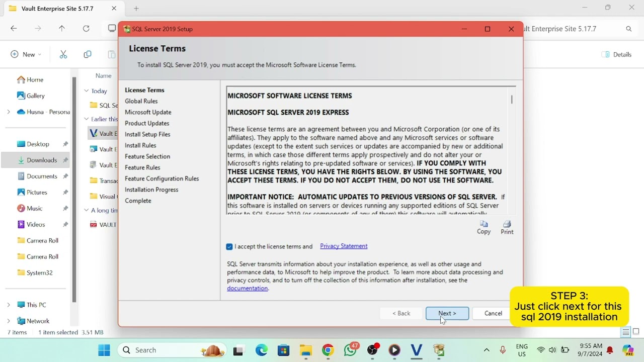The image size is (644, 362).
Task: Open the System32 folder in navigation pane
Action: 35,273
